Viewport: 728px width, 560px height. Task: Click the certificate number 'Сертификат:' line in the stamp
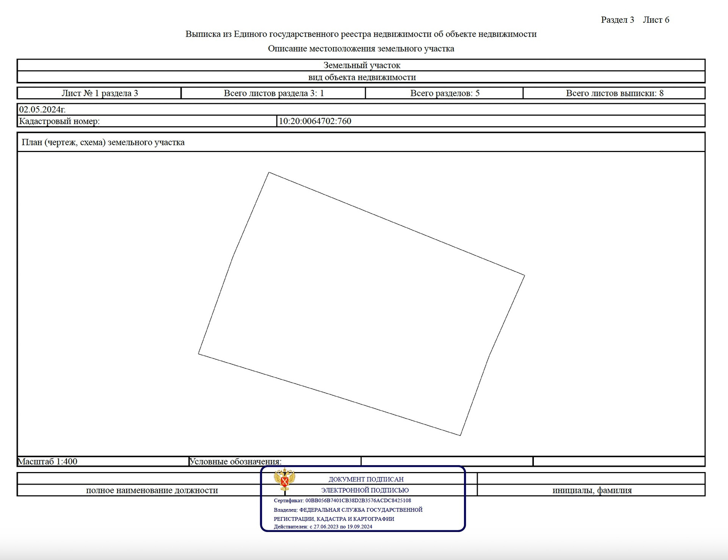pos(342,500)
